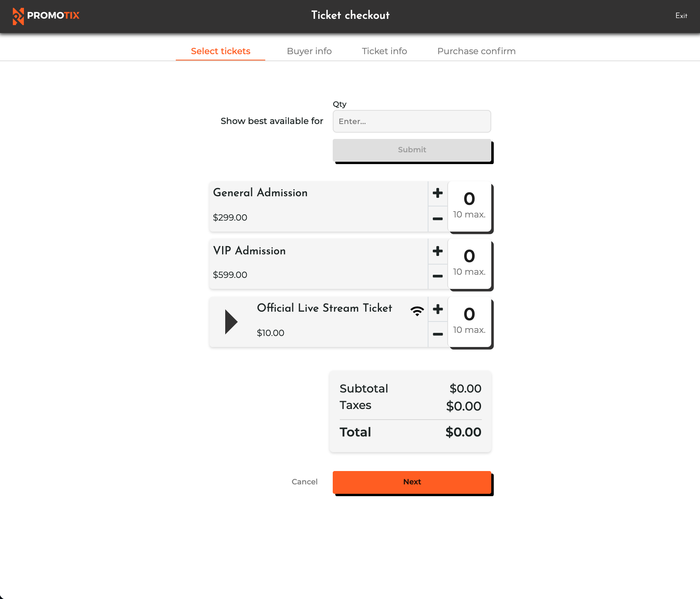Click the Qty entry field
This screenshot has height=599, width=700.
click(412, 121)
